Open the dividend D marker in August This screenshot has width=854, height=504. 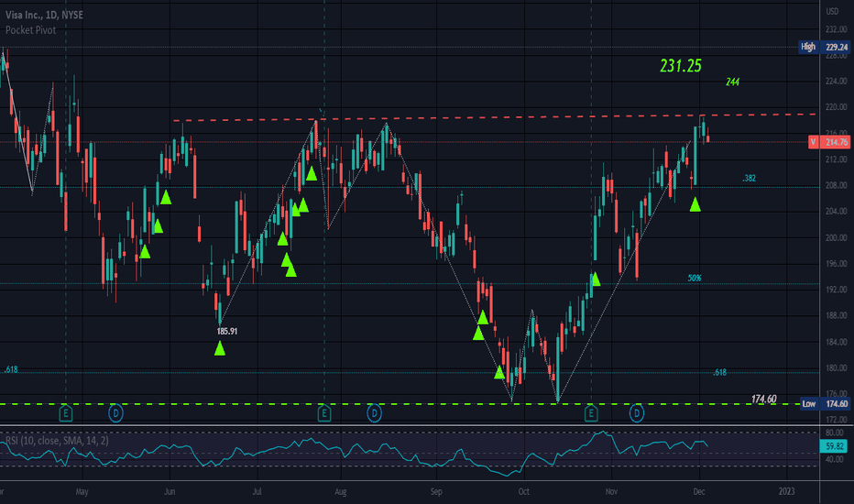tap(374, 413)
